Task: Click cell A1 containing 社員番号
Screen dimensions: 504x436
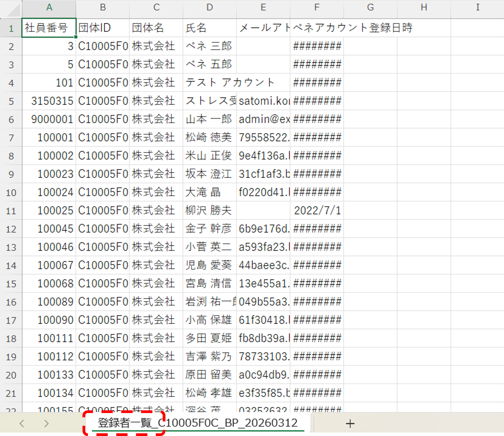Action: [x=49, y=28]
